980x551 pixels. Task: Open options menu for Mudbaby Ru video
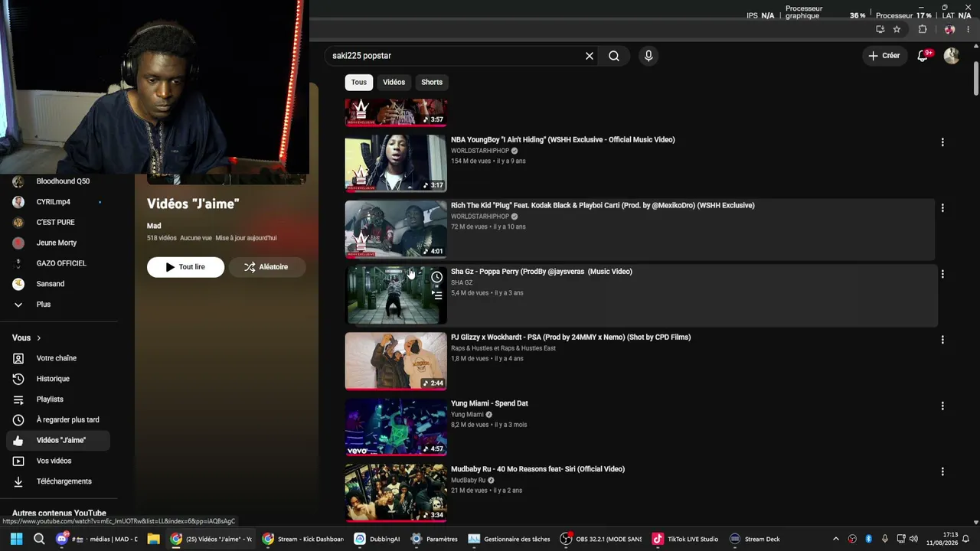[942, 471]
